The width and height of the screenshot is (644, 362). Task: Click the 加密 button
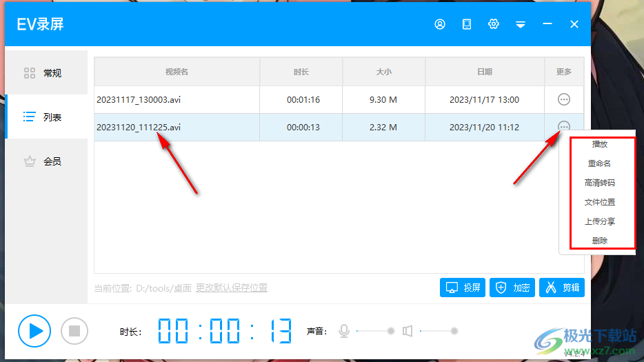click(x=512, y=288)
